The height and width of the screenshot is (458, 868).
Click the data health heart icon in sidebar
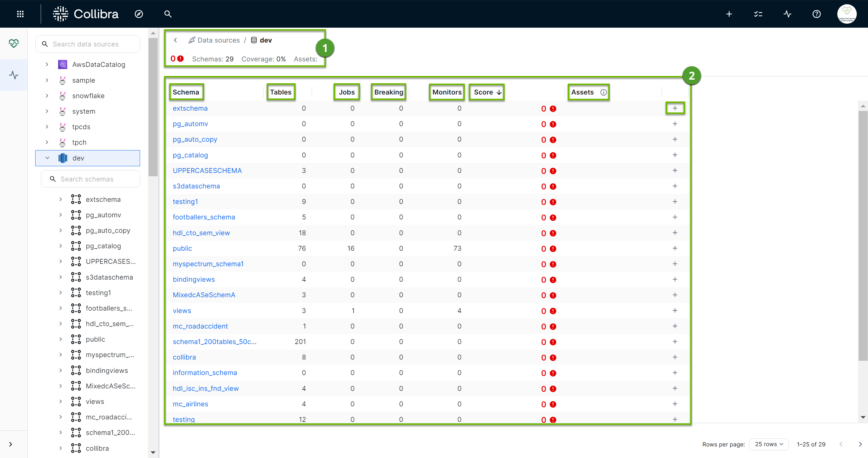click(13, 43)
